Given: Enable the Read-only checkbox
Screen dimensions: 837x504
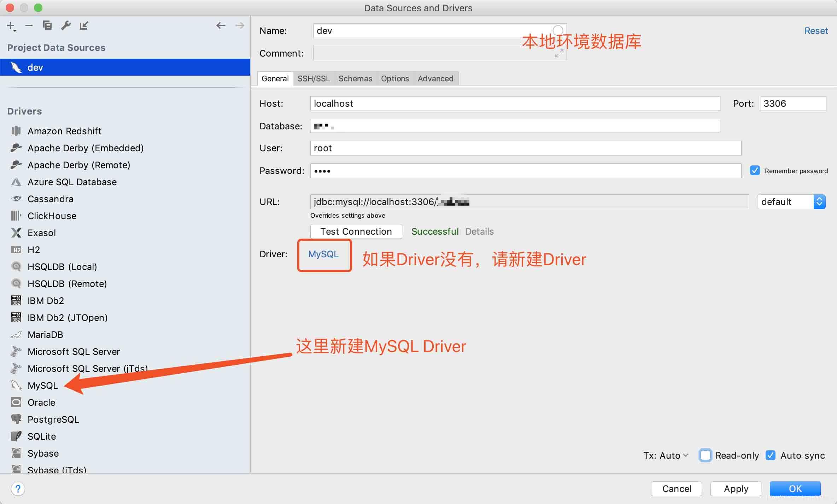Looking at the screenshot, I should pyautogui.click(x=705, y=455).
